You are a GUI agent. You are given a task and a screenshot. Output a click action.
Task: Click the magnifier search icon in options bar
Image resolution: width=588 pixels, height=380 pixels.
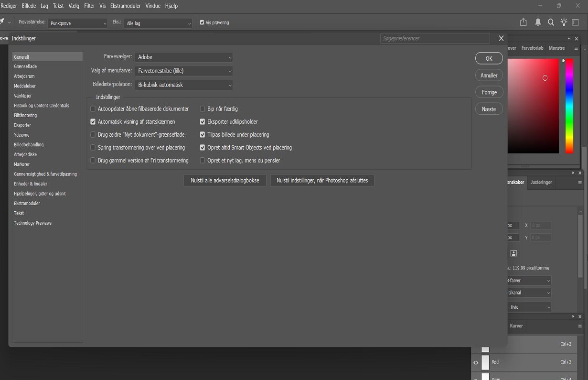click(x=551, y=22)
